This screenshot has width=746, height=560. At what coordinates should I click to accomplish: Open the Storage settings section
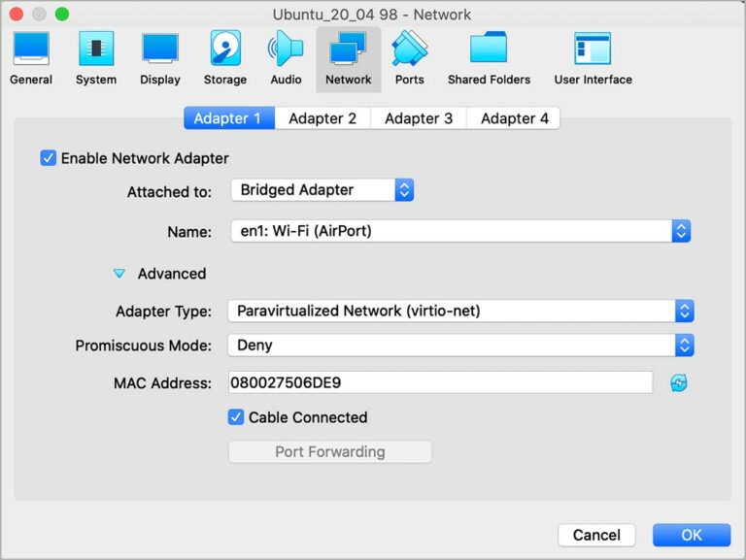pos(224,57)
